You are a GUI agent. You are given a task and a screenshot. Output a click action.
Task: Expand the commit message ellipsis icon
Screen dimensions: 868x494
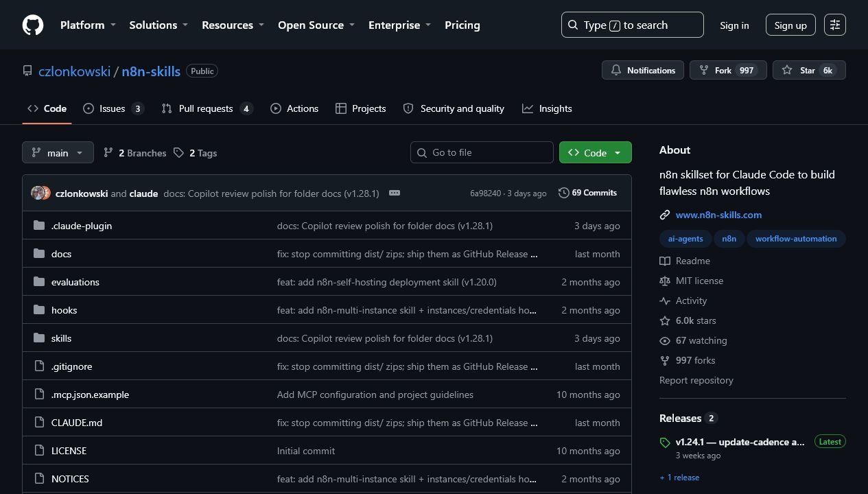(x=395, y=193)
